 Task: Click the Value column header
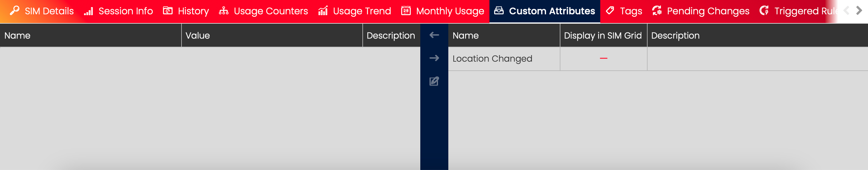(x=197, y=35)
